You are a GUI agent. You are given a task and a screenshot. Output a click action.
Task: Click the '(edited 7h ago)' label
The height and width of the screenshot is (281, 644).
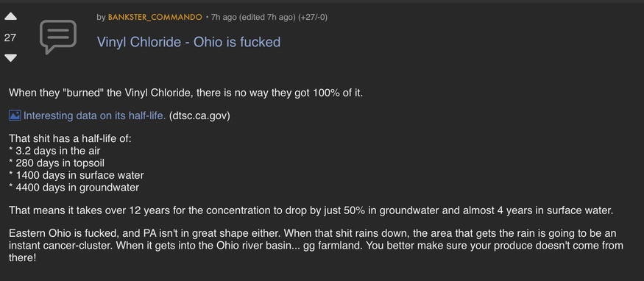(267, 17)
